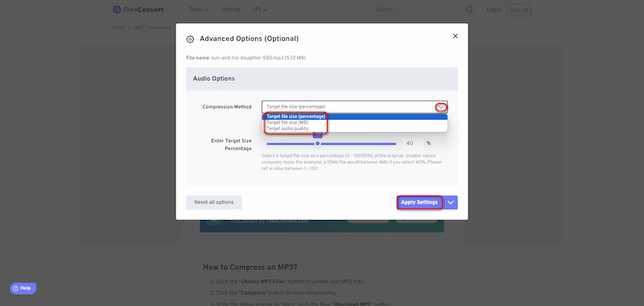644x306 pixels.
Task: Go to Home breadcrumb link
Action: (x=118, y=27)
